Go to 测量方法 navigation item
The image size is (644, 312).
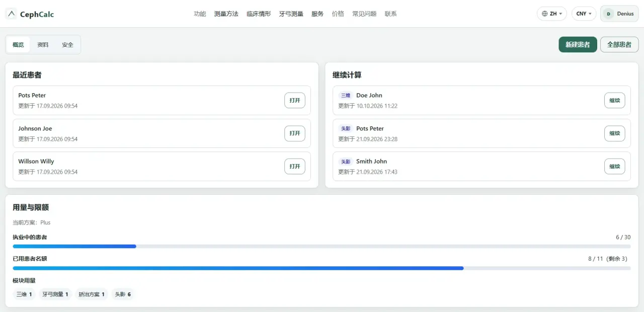tap(226, 14)
